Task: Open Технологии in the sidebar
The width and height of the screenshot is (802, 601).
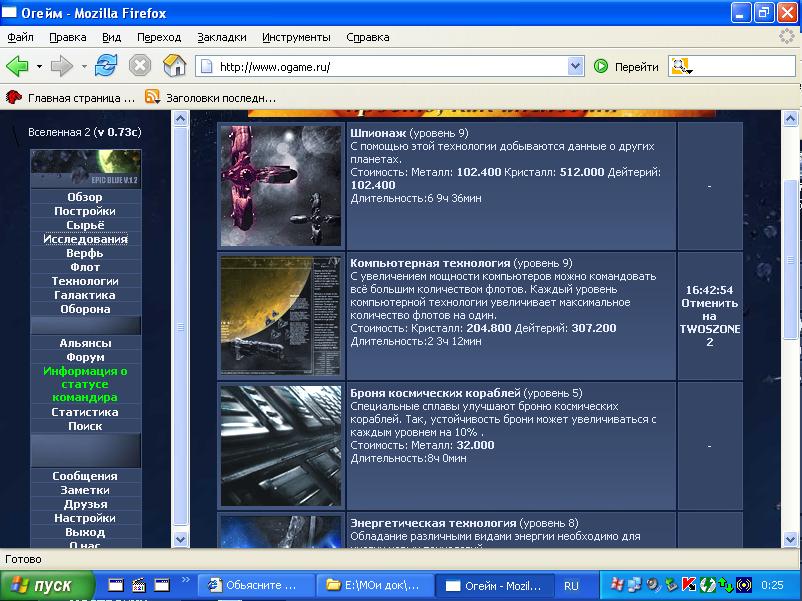Action: coord(85,281)
